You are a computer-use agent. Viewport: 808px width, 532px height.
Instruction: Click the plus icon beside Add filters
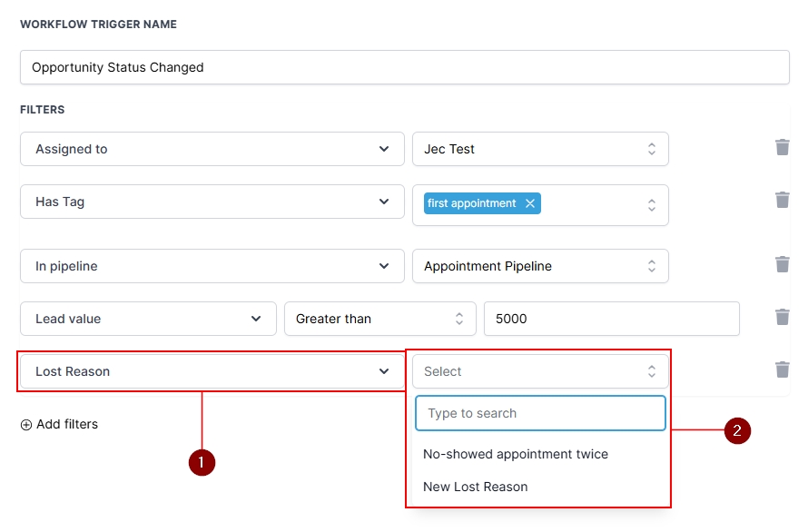(x=26, y=425)
